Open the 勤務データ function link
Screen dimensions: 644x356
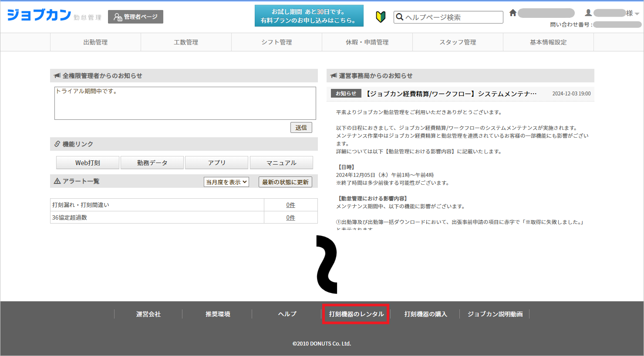coord(152,163)
